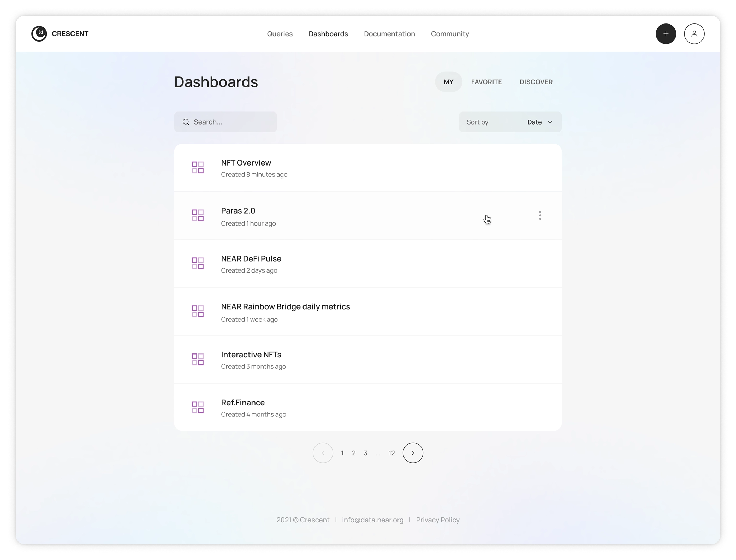736x560 pixels.
Task: Click 'Created 8 minutes ago' text
Action: click(254, 175)
